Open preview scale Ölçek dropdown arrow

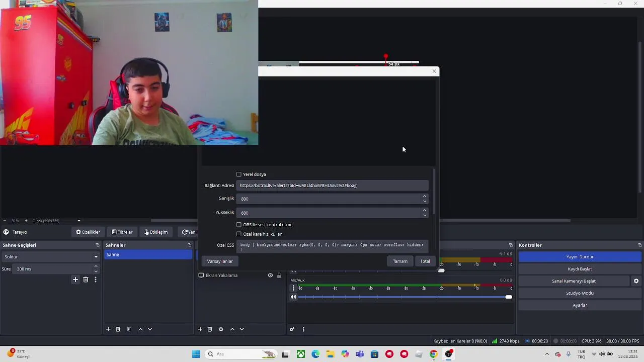click(x=79, y=221)
